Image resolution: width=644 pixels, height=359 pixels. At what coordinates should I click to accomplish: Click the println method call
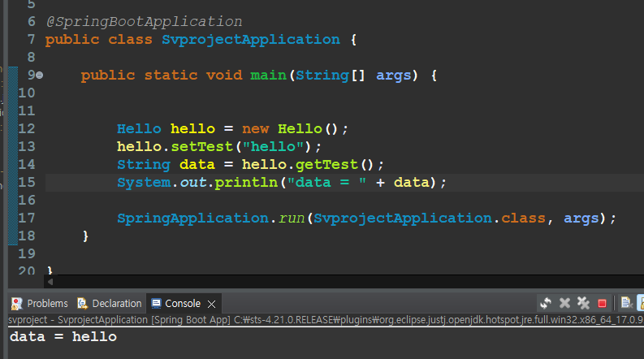tap(246, 183)
